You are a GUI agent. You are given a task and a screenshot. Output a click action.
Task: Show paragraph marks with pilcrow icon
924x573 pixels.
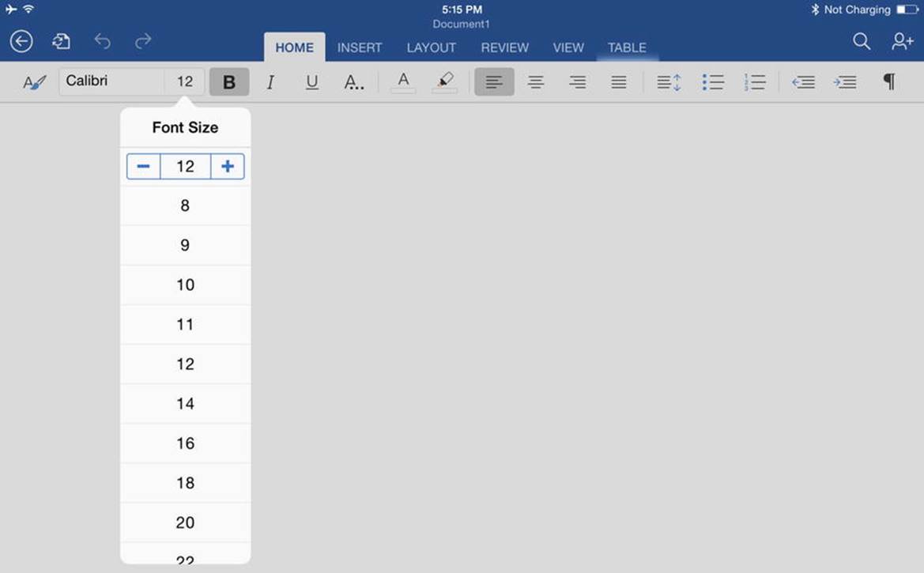(x=889, y=81)
